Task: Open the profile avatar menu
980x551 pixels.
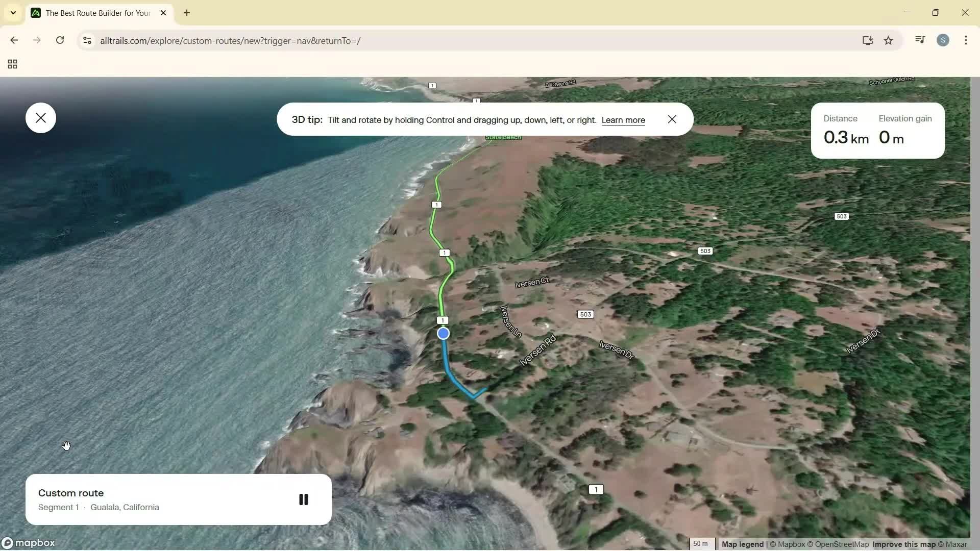Action: click(943, 40)
